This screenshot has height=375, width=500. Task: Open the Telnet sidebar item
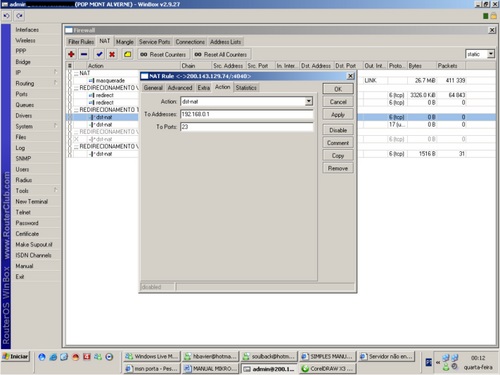pos(23,212)
